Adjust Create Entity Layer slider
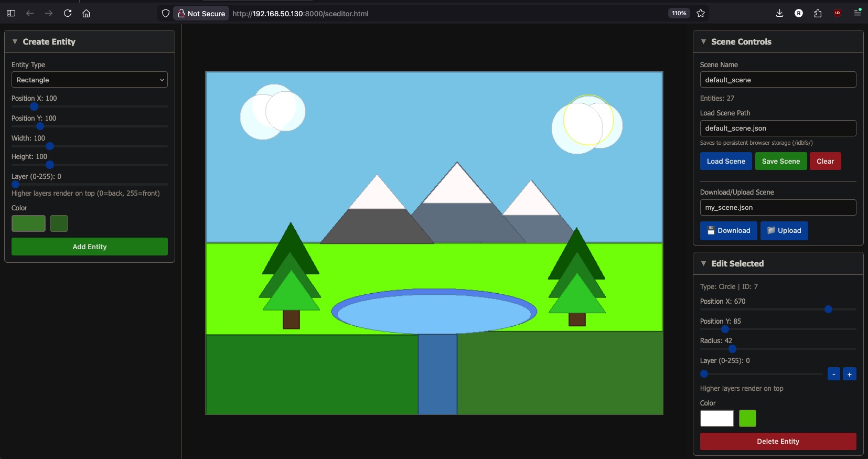The image size is (868, 459). pyautogui.click(x=90, y=185)
